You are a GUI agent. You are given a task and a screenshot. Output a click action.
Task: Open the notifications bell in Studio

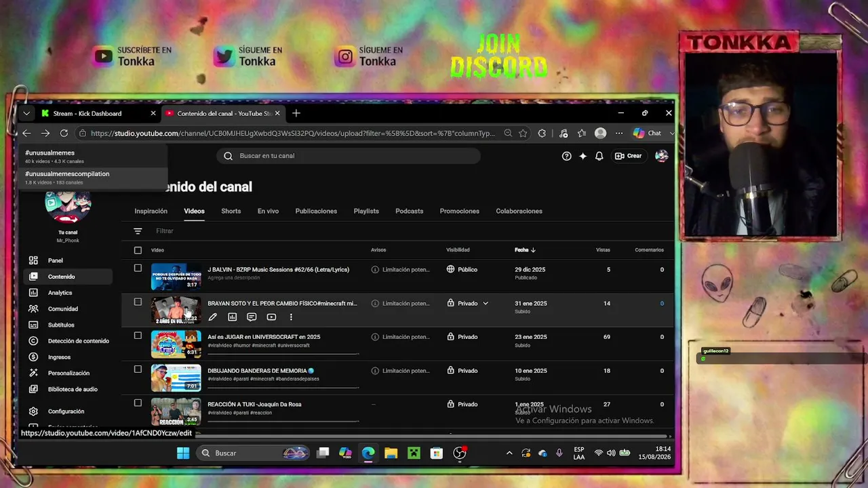click(x=599, y=156)
